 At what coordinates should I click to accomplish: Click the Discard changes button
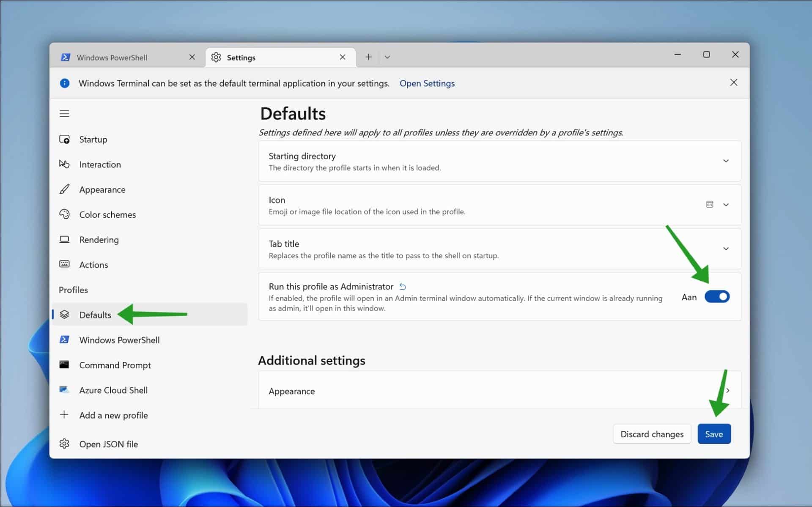652,434
